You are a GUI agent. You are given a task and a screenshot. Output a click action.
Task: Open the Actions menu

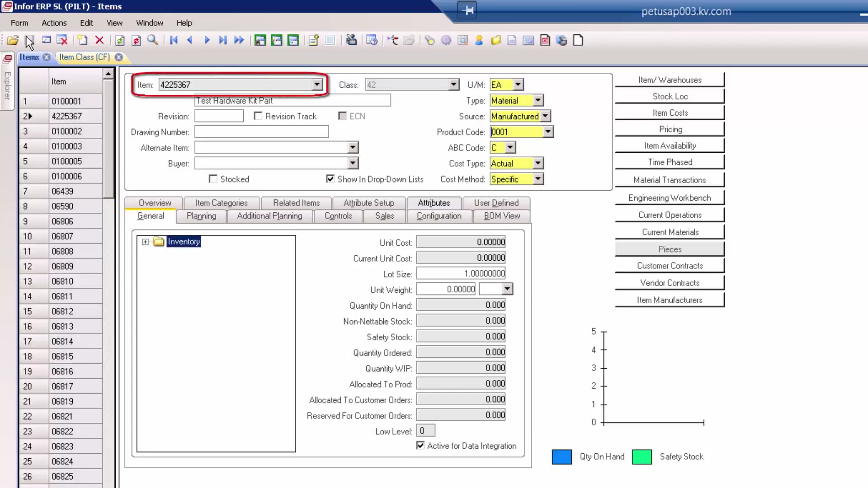[x=54, y=23]
